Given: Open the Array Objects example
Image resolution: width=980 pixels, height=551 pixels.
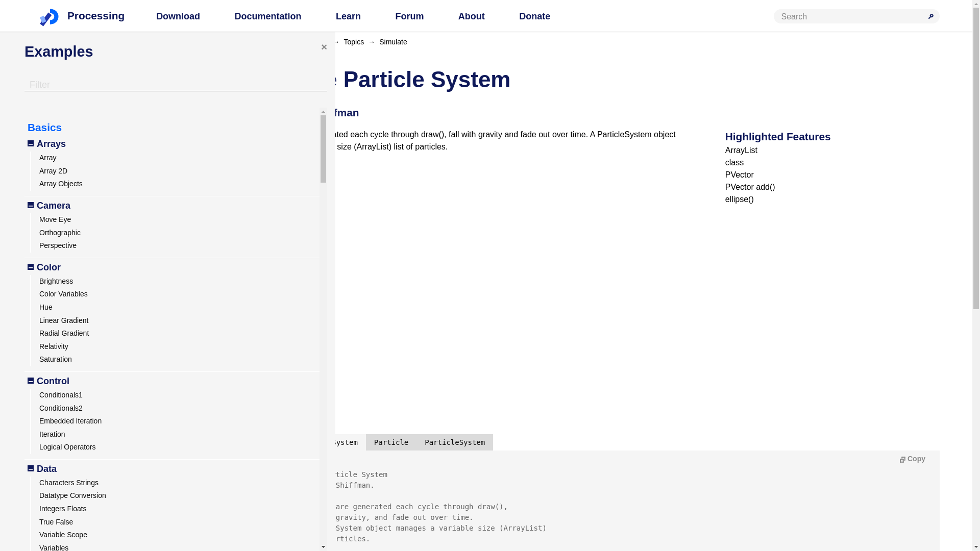Looking at the screenshot, I should (x=61, y=184).
